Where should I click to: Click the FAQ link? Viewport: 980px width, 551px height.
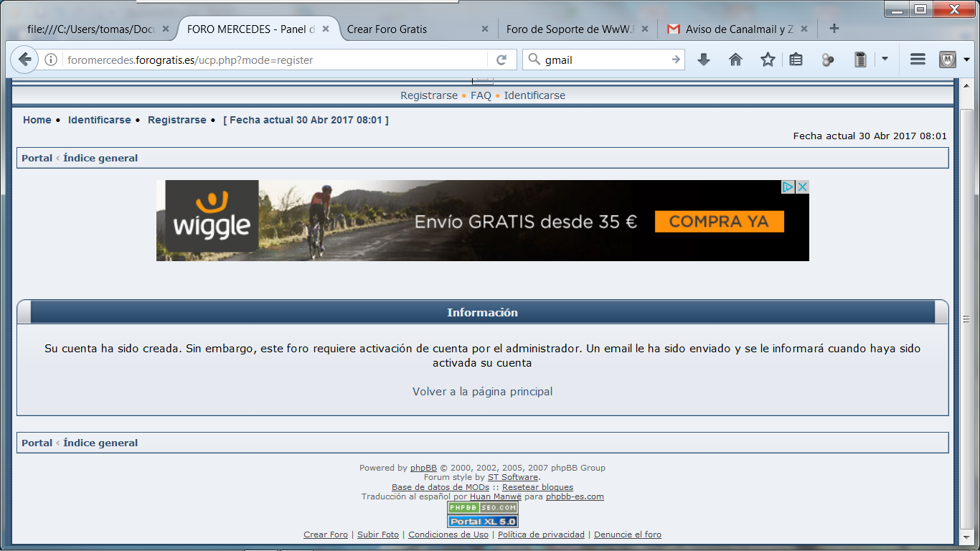click(481, 95)
